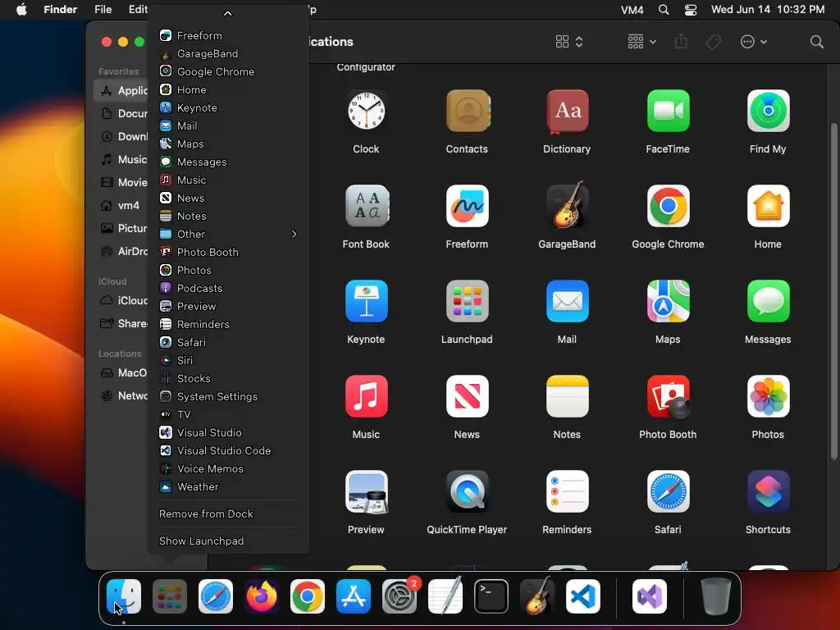
Task: Select the Maps icon in Applications grid
Action: tap(668, 301)
